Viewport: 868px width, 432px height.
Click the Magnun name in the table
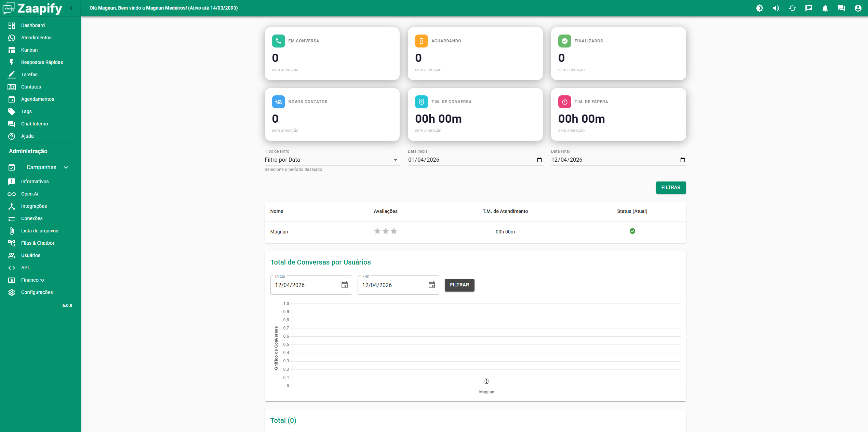click(279, 232)
